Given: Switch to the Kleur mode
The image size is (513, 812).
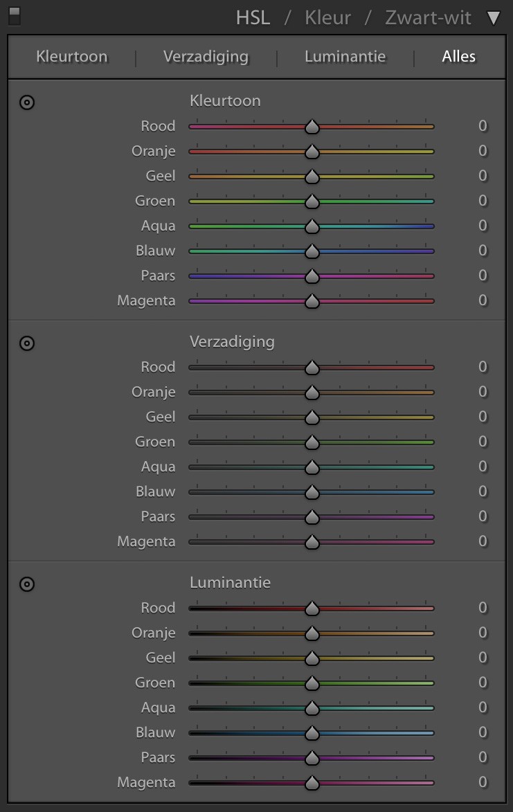Looking at the screenshot, I should tap(327, 17).
